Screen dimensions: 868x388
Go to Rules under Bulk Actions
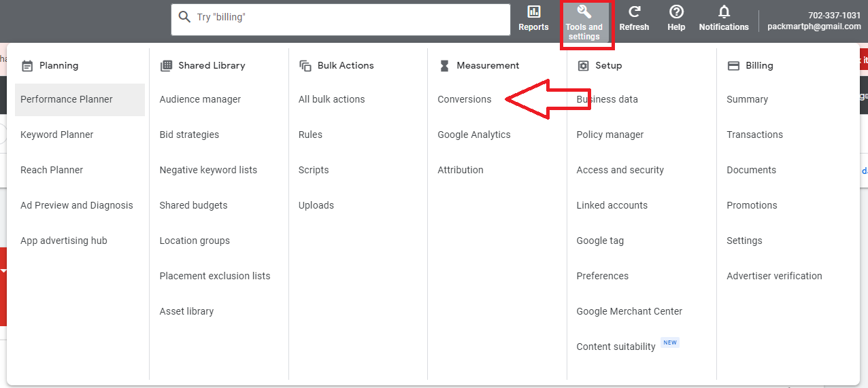click(310, 135)
